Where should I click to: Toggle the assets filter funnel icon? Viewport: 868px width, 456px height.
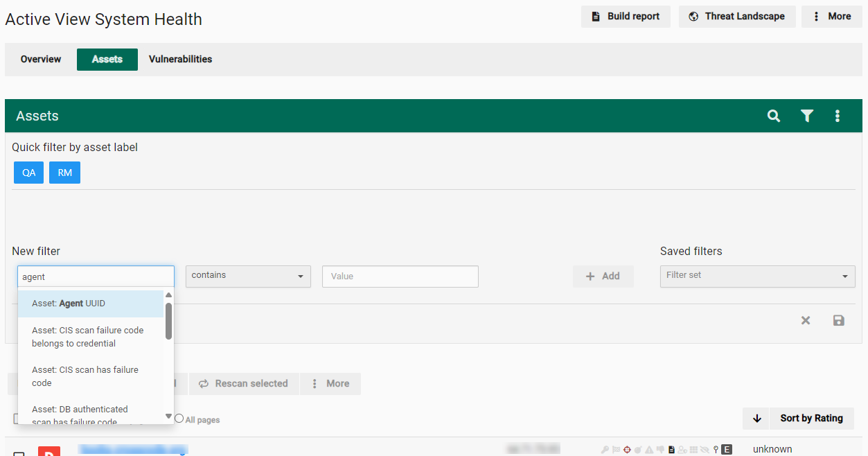(x=807, y=116)
